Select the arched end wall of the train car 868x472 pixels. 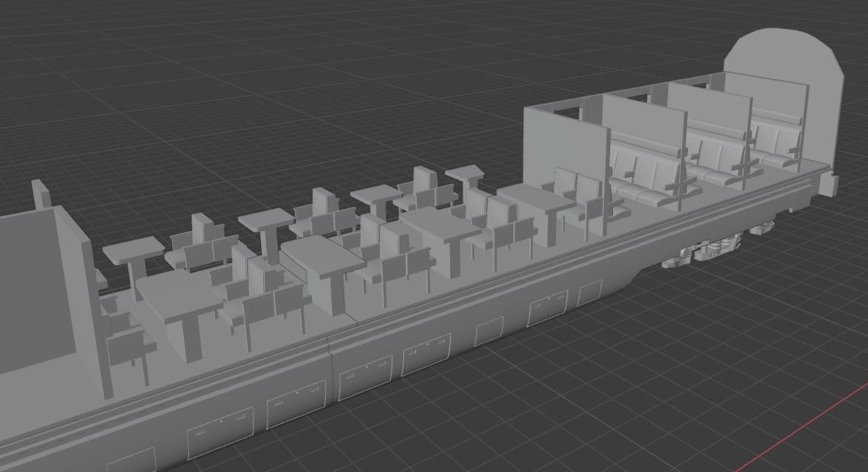[783, 56]
